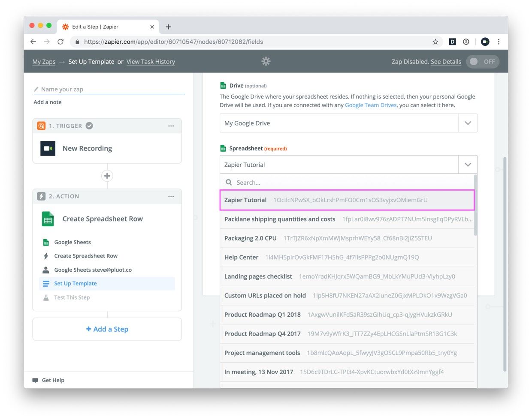Open the Trigger step options menu
The image size is (532, 420).
(171, 126)
